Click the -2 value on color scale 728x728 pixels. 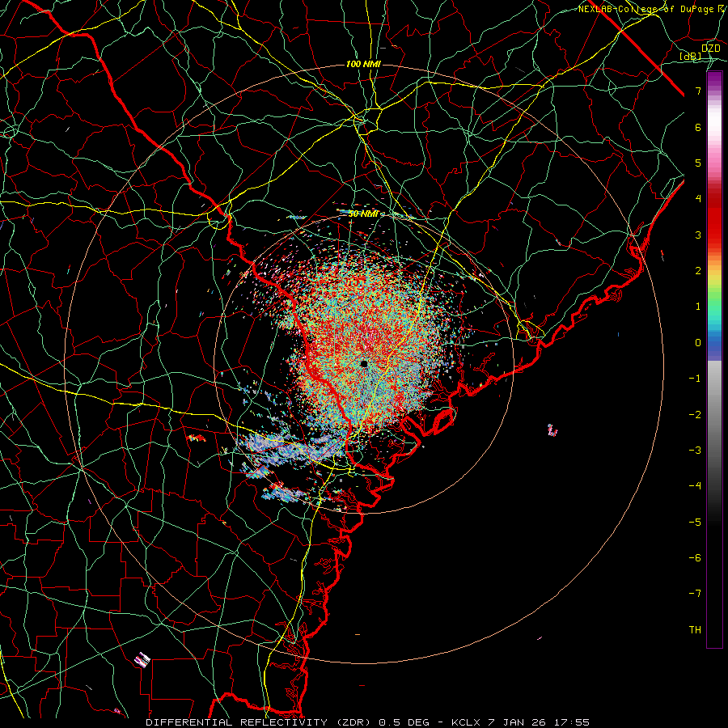point(695,415)
